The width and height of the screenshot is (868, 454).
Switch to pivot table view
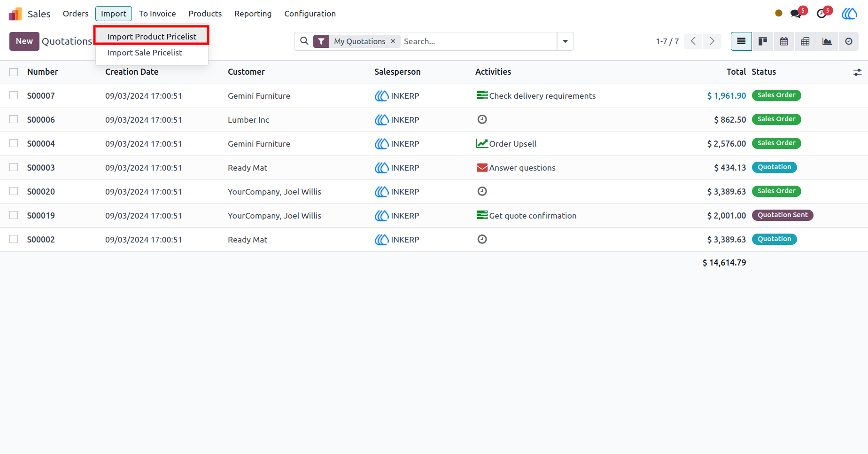(805, 41)
